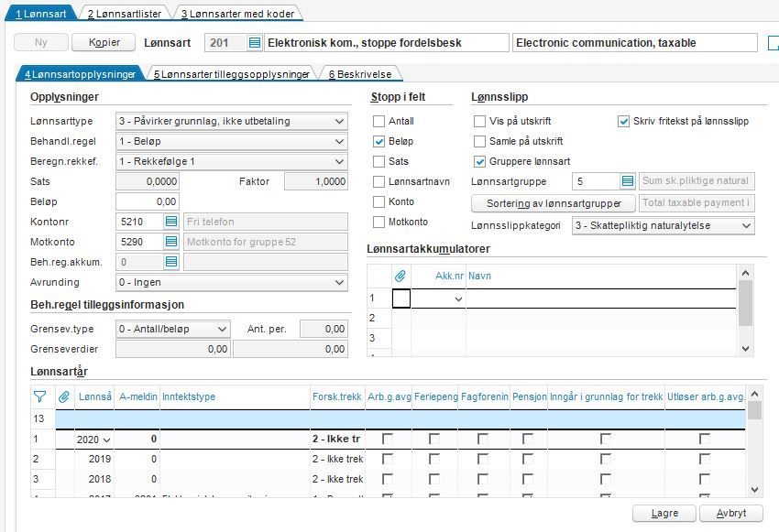This screenshot has height=532, width=779.
Task: Uncheck Skriv fritekst på lønnsslipp
Action: 623,121
